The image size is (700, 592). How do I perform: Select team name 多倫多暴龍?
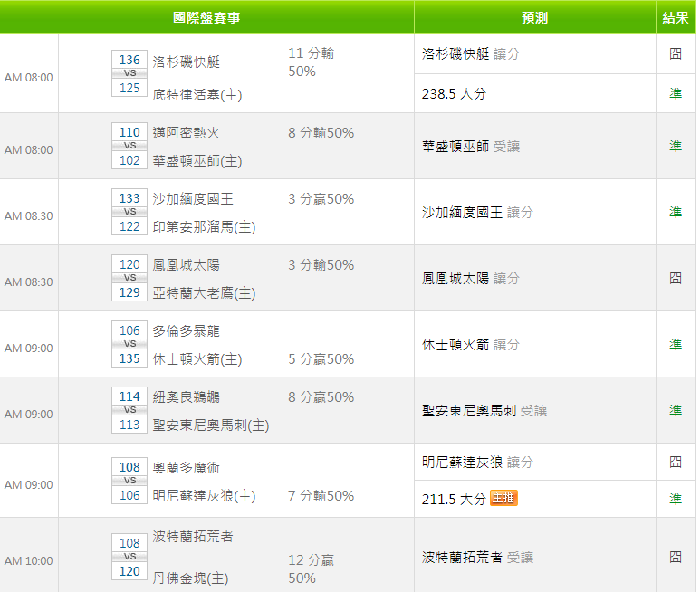pos(187,330)
